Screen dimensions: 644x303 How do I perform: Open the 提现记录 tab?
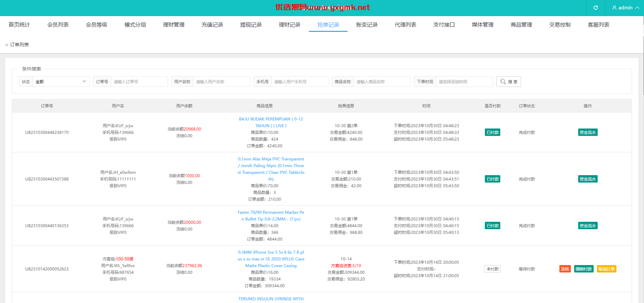tap(251, 24)
